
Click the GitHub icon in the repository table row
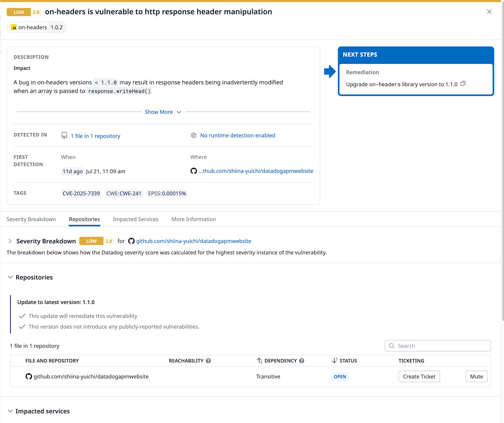click(x=29, y=376)
